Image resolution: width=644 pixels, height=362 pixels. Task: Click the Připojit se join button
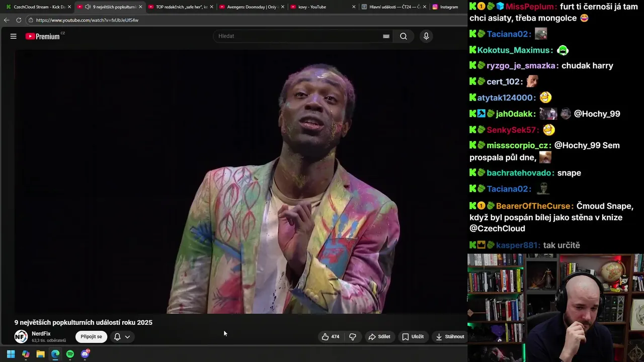(91, 336)
